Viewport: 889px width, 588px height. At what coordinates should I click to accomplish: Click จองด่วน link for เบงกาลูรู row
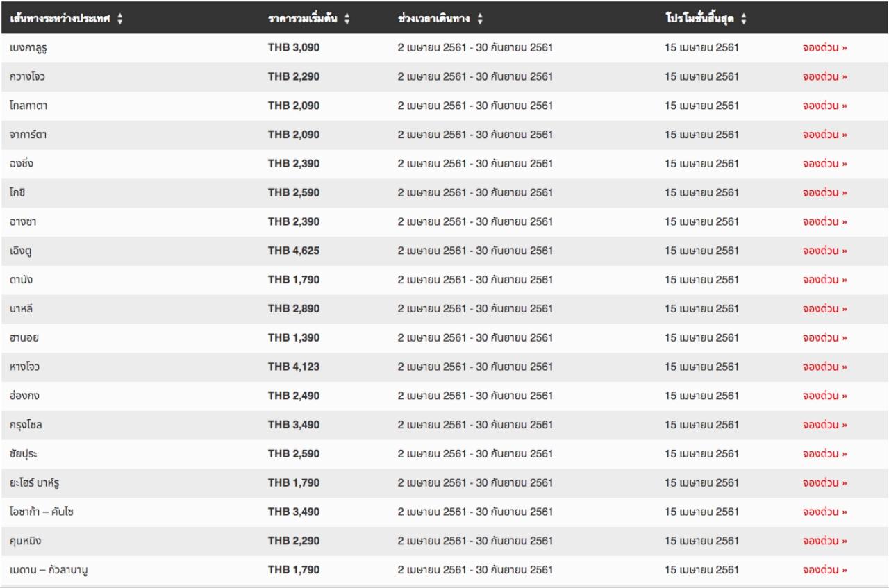(x=825, y=48)
